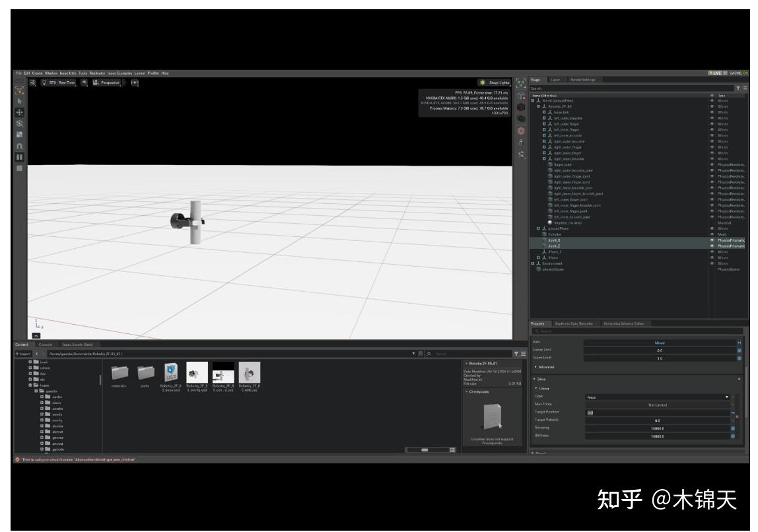This screenshot has width=758, height=532.
Task: Expand the Advanced section in Property panel
Action: 545,366
